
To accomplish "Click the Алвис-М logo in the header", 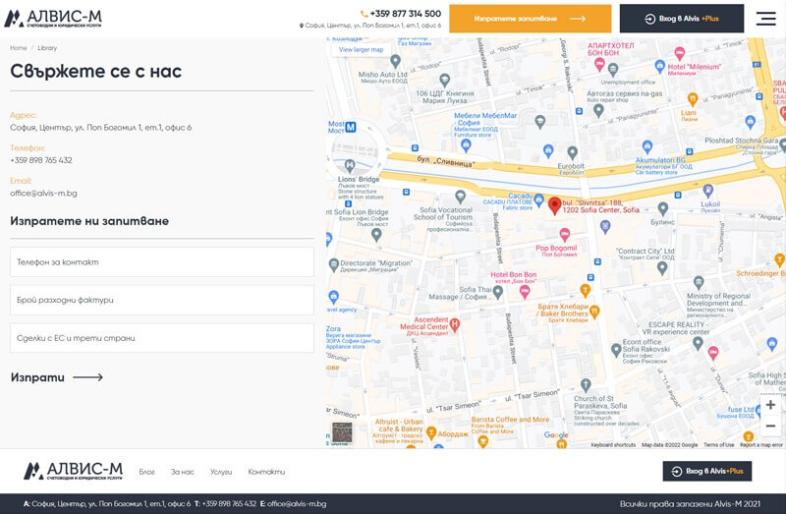I will [x=53, y=19].
